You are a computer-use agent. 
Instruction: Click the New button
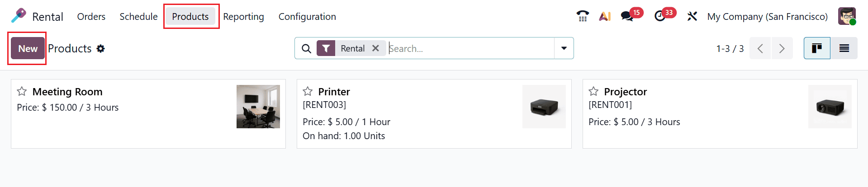[x=28, y=48]
